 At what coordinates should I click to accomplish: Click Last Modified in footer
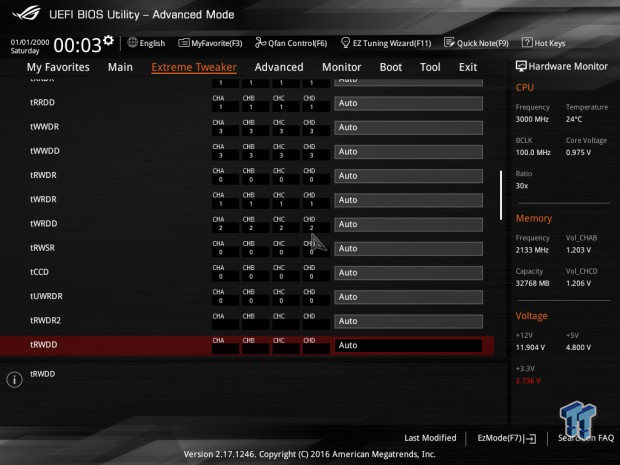click(430, 438)
